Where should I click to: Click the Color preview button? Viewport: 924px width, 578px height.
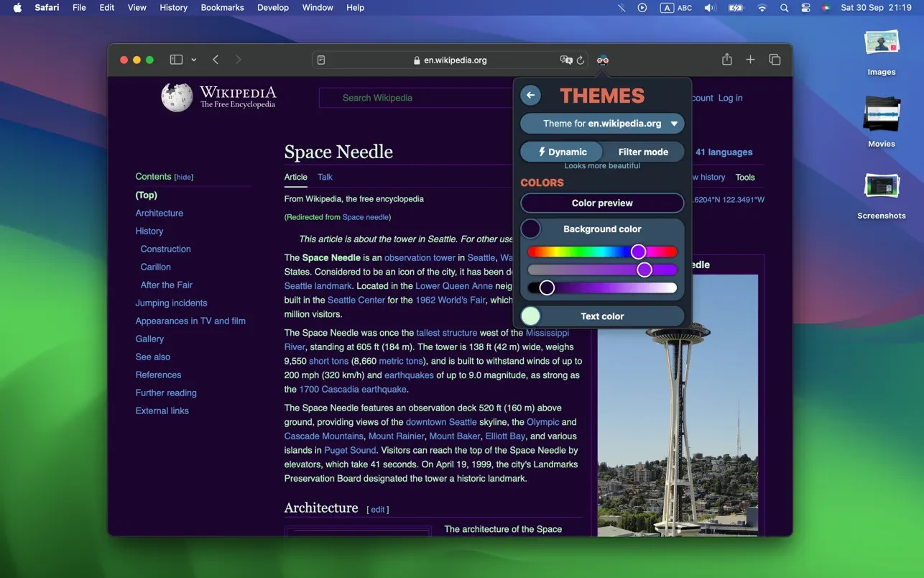pos(602,203)
